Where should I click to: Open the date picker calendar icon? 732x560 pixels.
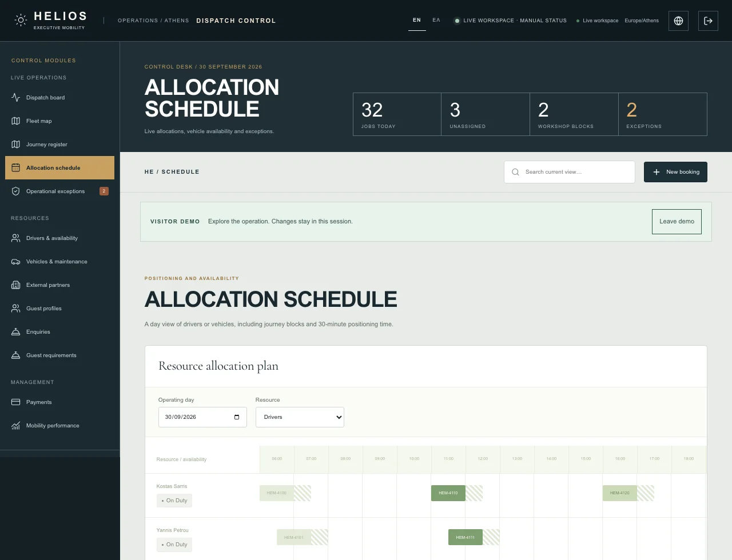(237, 417)
